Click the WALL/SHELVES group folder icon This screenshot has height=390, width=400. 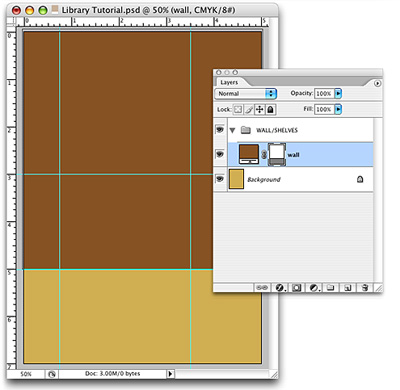click(246, 130)
